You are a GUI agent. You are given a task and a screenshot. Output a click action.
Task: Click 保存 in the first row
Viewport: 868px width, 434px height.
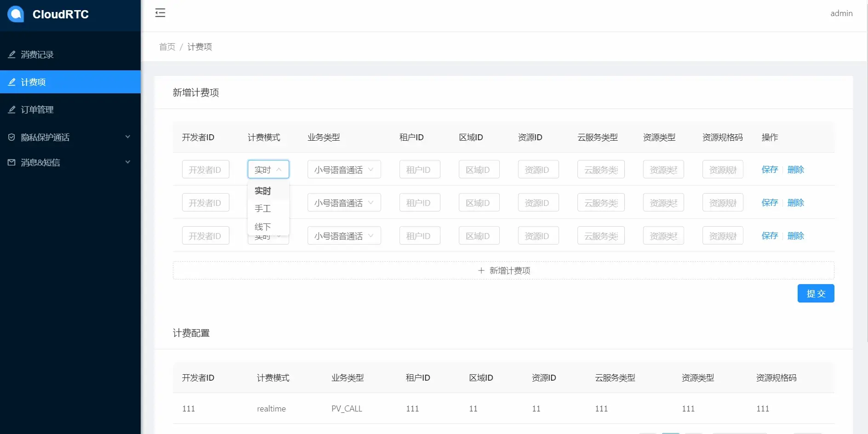(x=770, y=170)
